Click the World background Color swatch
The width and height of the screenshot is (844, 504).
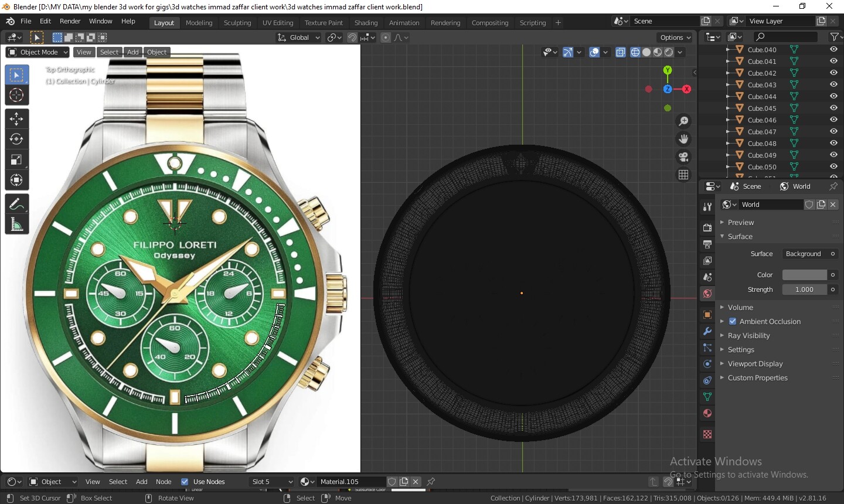(804, 275)
